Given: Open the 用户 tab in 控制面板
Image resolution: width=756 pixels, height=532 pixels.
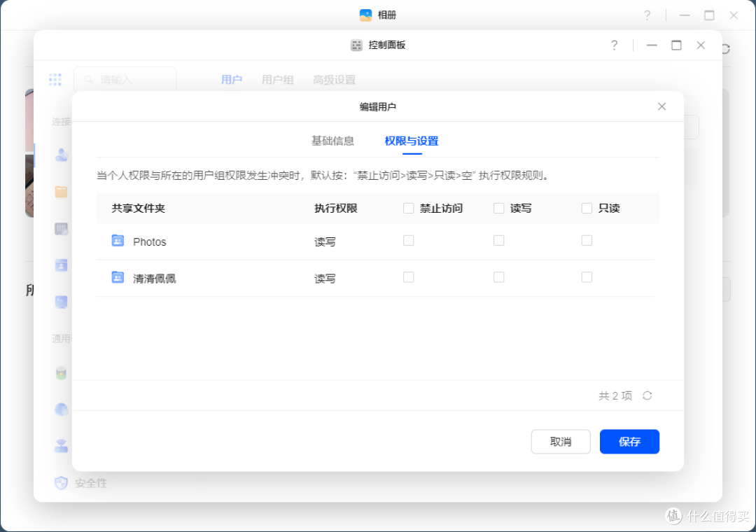Looking at the screenshot, I should [x=232, y=80].
